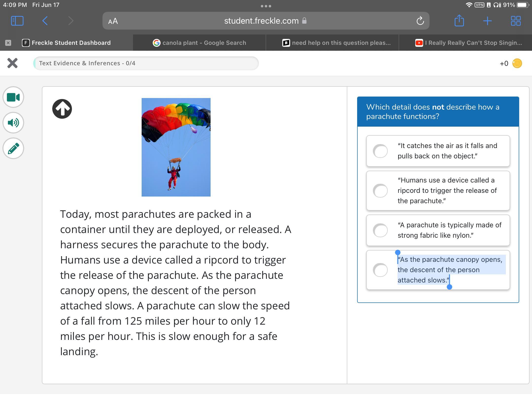This screenshot has height=399, width=532.
Task: Switch to canola plant Google Search tab
Action: (199, 43)
